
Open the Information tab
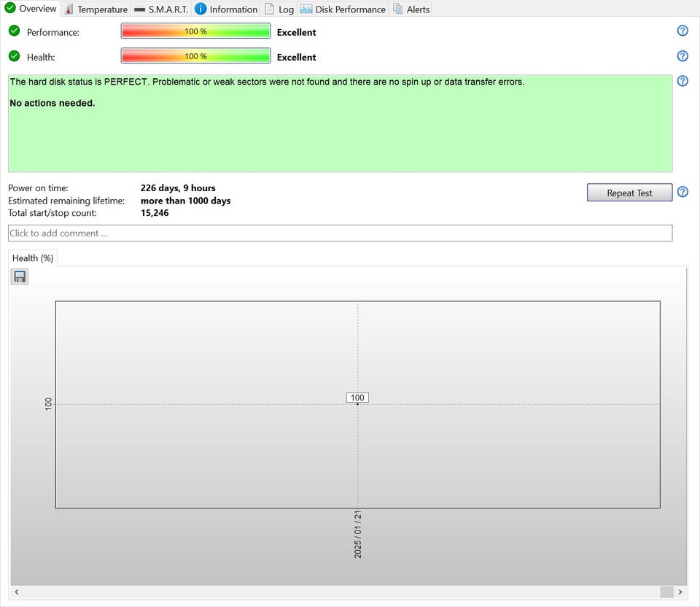[226, 9]
